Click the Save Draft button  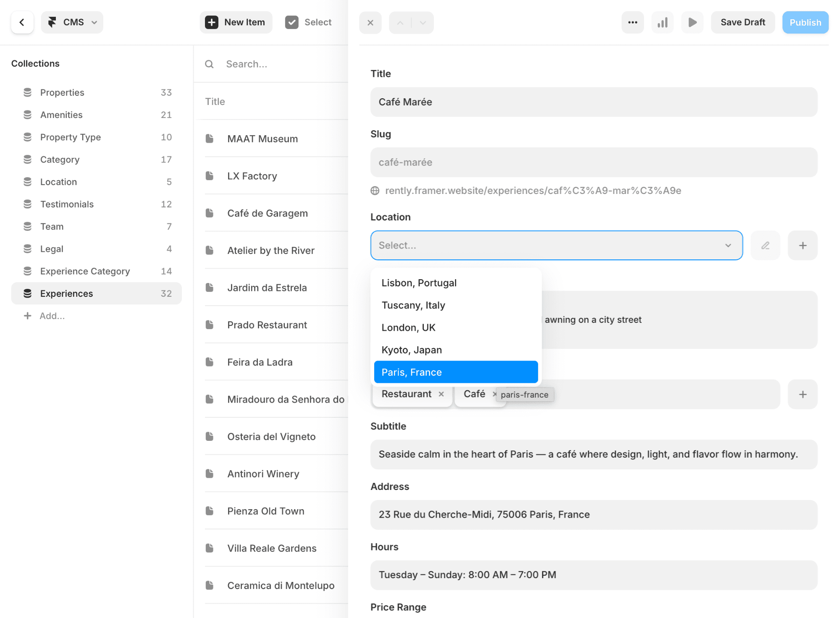point(743,22)
